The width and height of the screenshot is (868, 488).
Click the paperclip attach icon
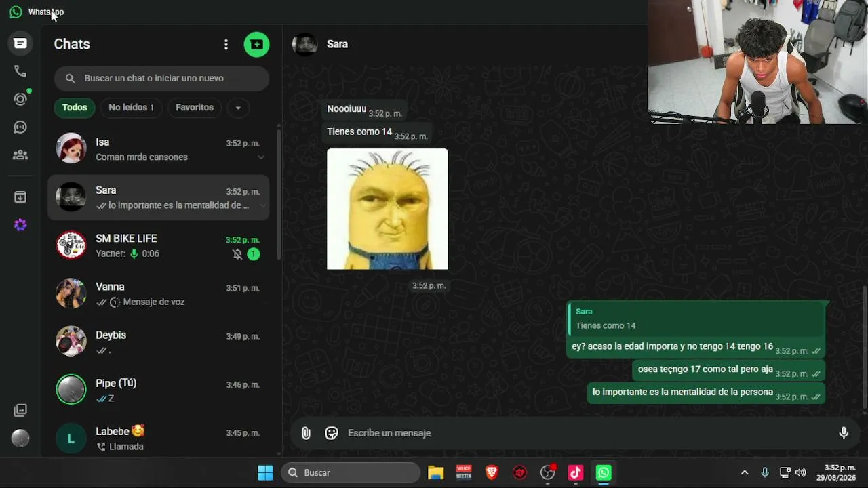[x=306, y=433]
